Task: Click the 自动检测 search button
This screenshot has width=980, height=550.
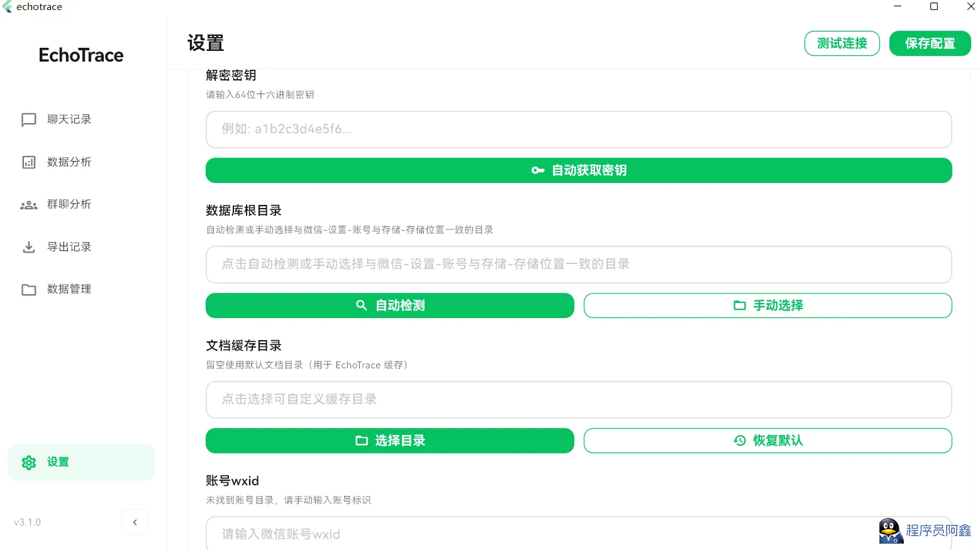Action: (x=390, y=305)
